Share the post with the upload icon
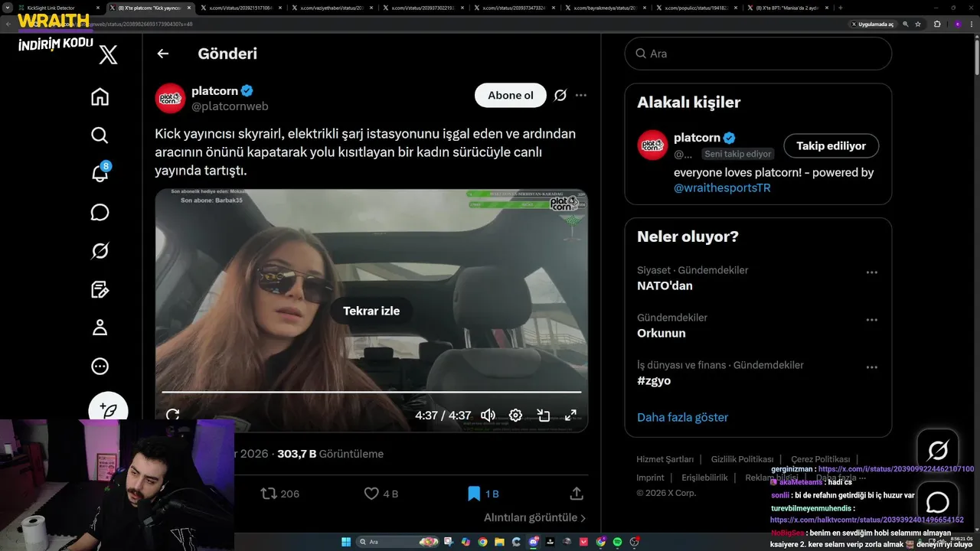 [577, 494]
